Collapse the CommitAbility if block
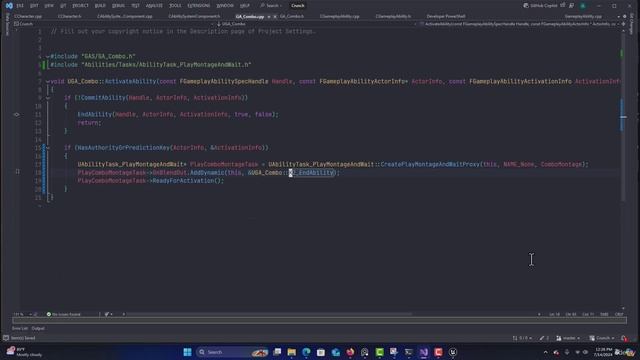The width and height of the screenshot is (640, 360). coord(47,98)
